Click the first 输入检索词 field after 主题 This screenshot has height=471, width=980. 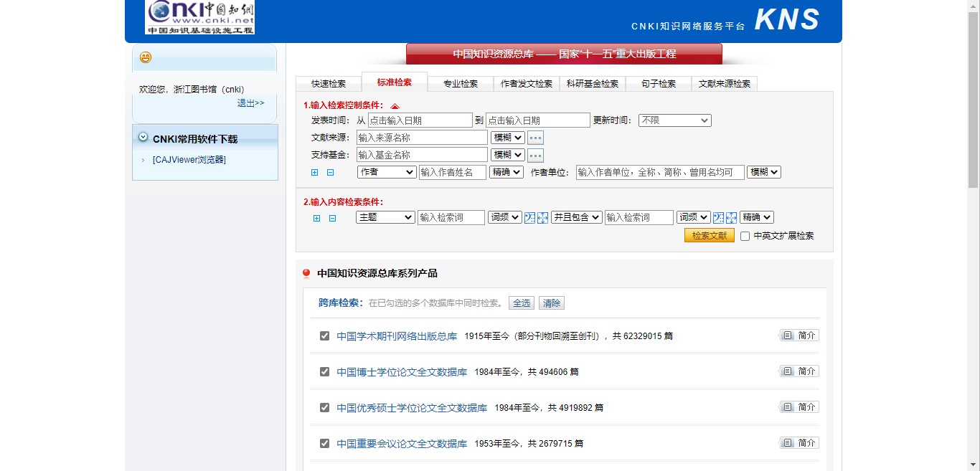pos(451,217)
